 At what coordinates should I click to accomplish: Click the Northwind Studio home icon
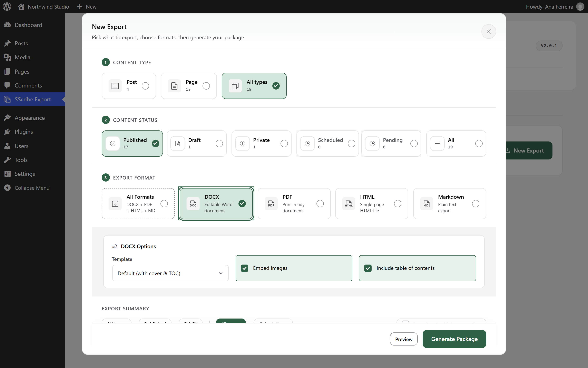point(21,7)
